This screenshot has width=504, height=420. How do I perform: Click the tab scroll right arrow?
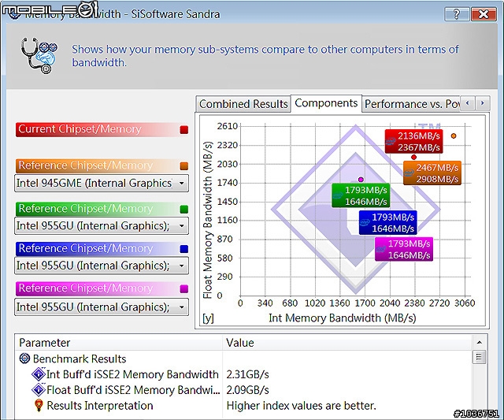pyautogui.click(x=482, y=103)
